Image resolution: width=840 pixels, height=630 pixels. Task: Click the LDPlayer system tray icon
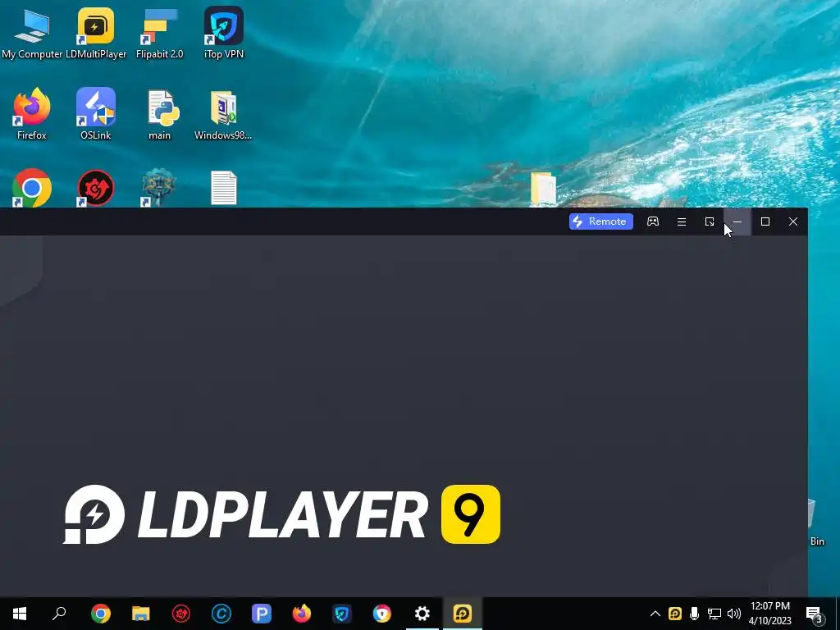[675, 614]
